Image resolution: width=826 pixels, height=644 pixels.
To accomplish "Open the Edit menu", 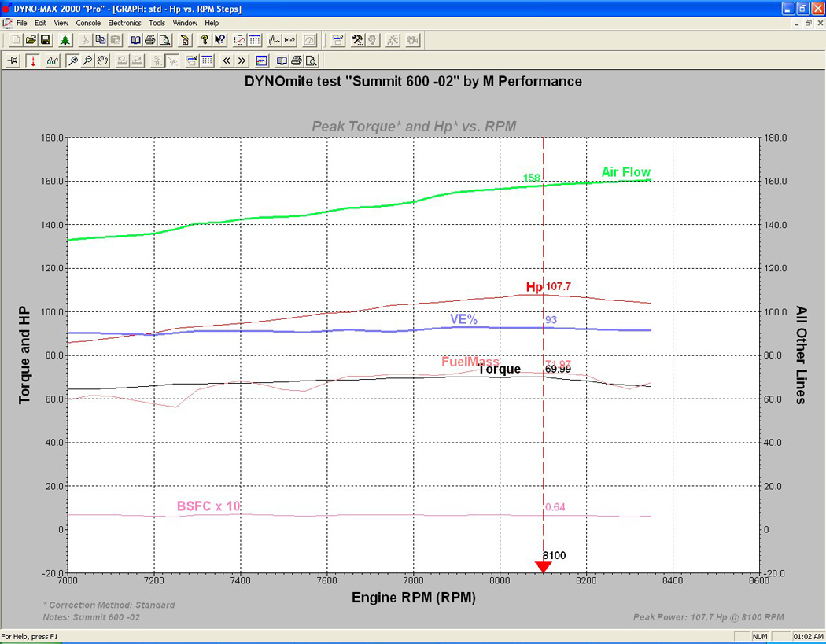I will click(x=41, y=23).
